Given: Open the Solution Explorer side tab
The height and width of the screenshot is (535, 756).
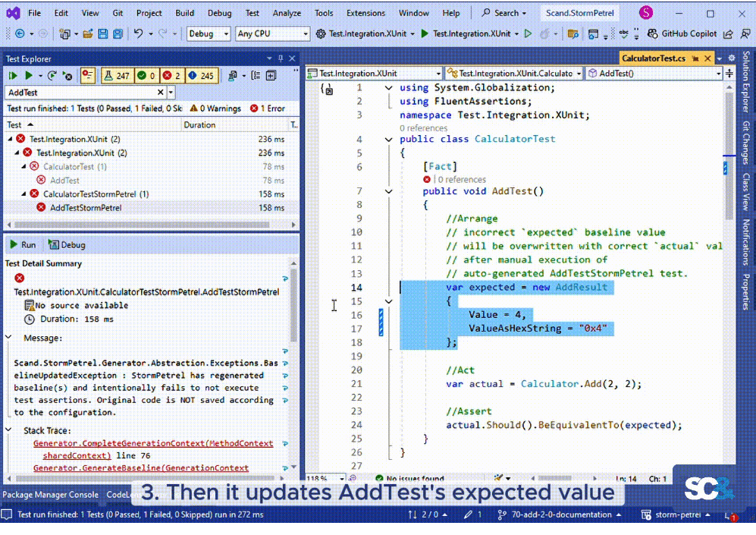Looking at the screenshot, I should (746, 81).
